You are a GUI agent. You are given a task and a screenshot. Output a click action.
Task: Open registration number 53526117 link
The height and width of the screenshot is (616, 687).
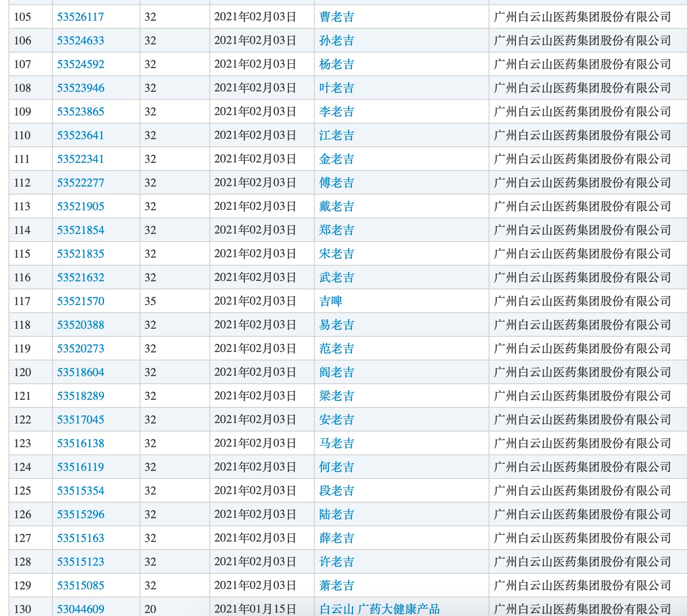pyautogui.click(x=80, y=17)
